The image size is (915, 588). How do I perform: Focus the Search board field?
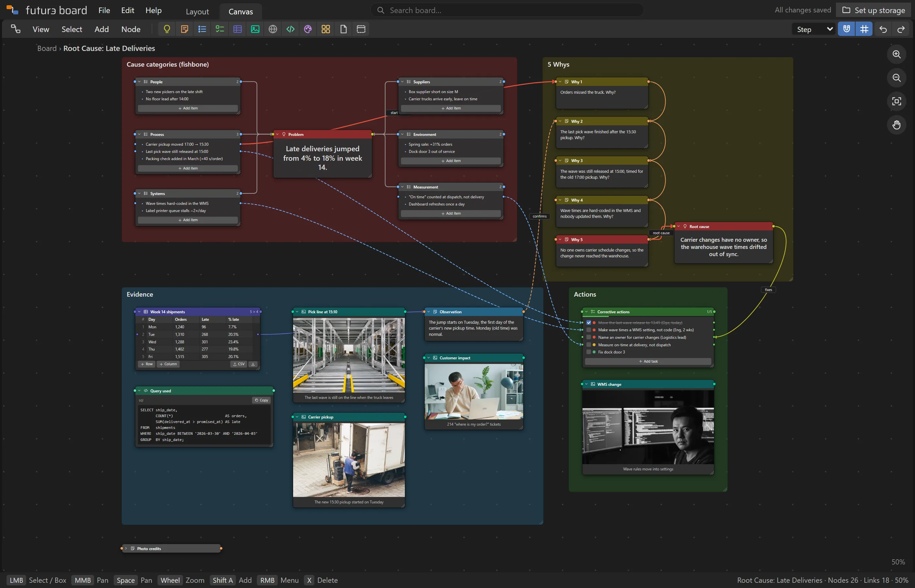coord(507,10)
